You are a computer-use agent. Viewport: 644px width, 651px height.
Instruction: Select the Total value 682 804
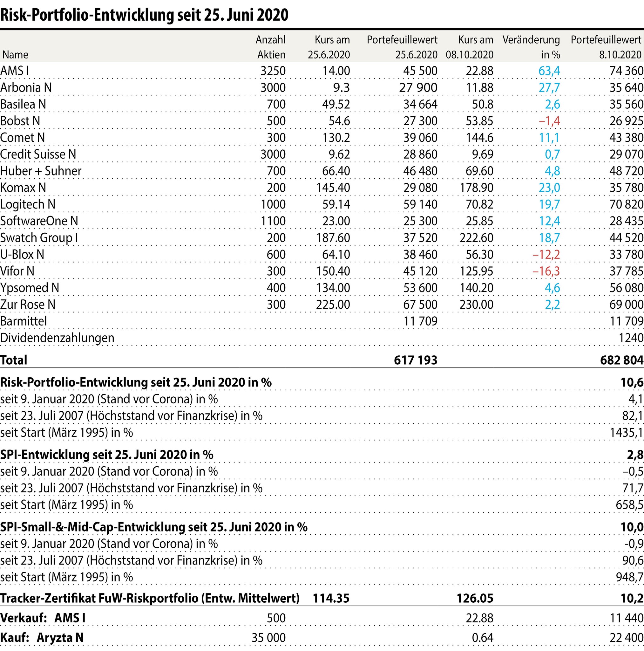click(x=621, y=360)
